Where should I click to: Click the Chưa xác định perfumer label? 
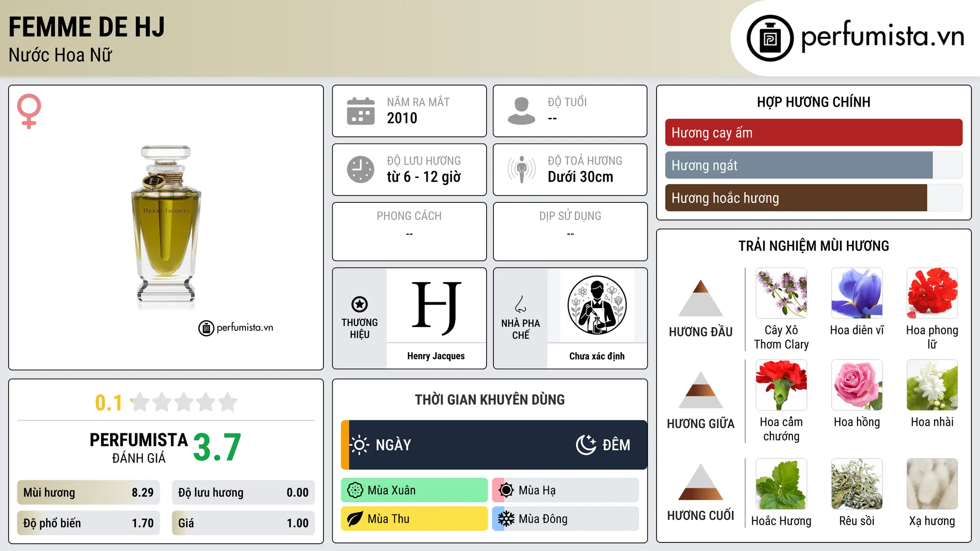tap(597, 356)
